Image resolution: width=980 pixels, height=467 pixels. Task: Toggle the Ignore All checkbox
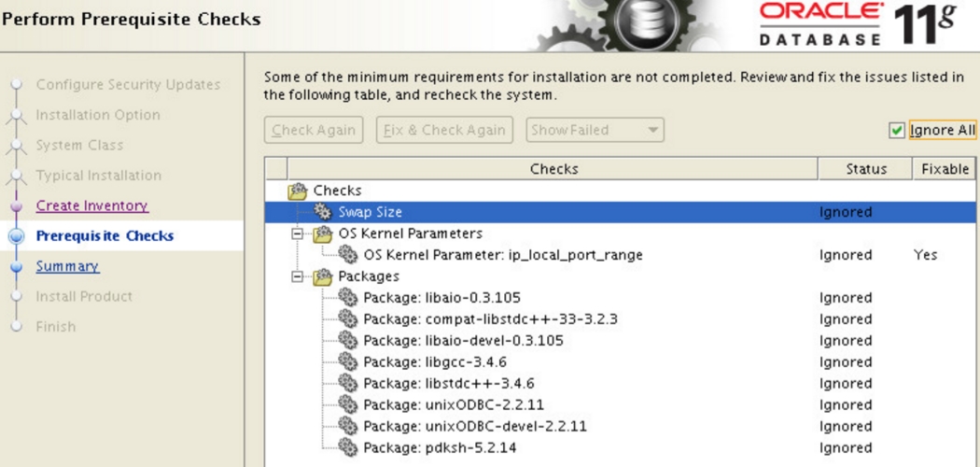point(898,131)
